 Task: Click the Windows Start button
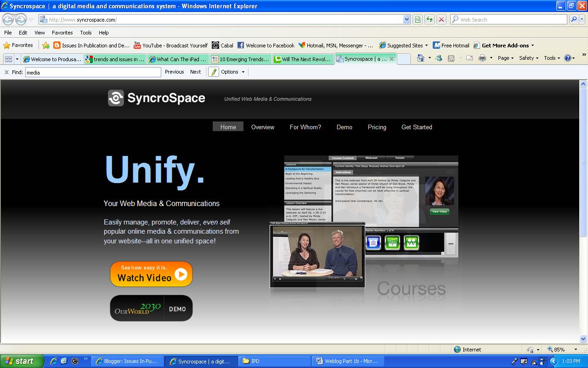click(22, 361)
